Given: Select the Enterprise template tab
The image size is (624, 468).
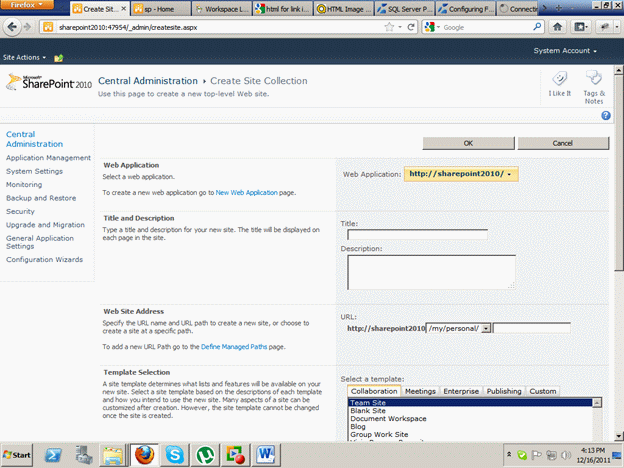Looking at the screenshot, I should 461,391.
